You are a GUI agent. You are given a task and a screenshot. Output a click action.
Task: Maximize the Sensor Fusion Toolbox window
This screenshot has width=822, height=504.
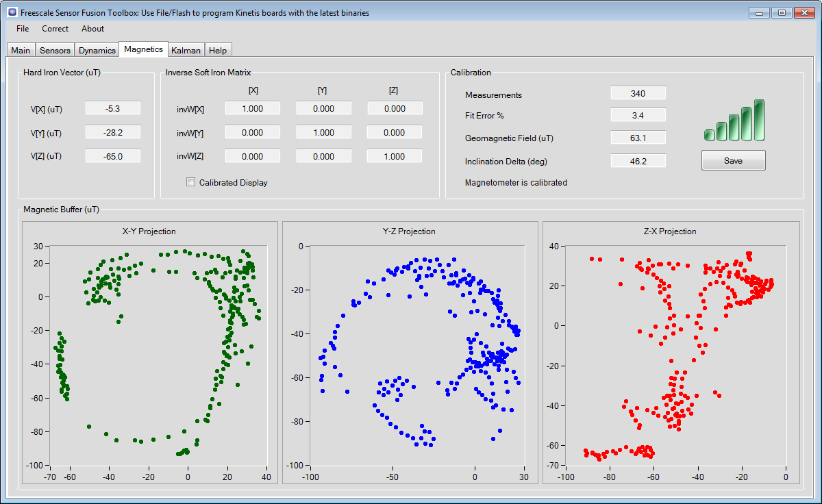point(782,12)
